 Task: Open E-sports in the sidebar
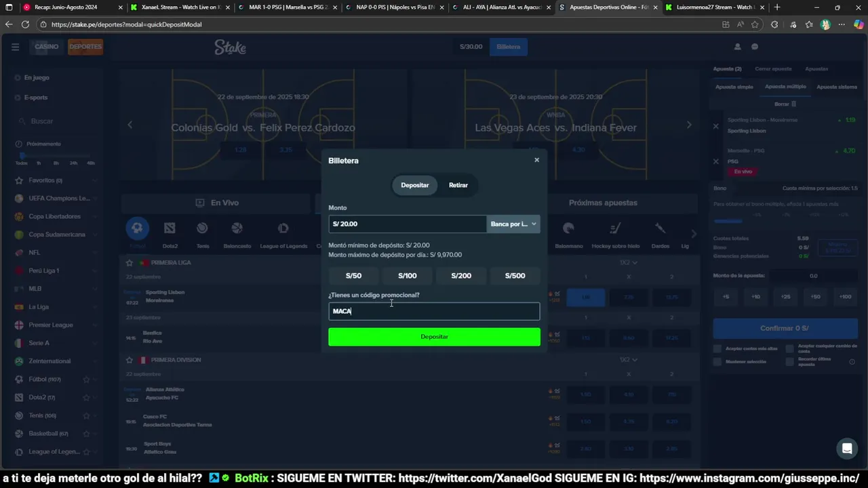(x=36, y=98)
